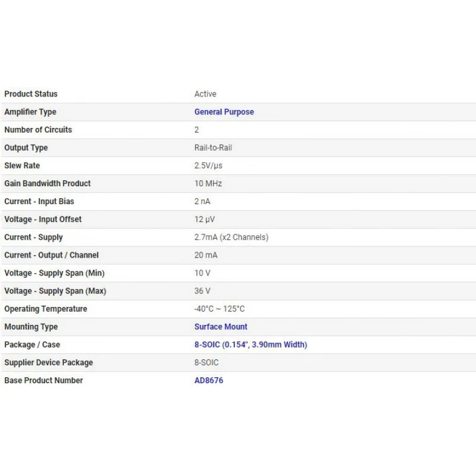Select the Gain Bandwidth Product label

(48, 184)
